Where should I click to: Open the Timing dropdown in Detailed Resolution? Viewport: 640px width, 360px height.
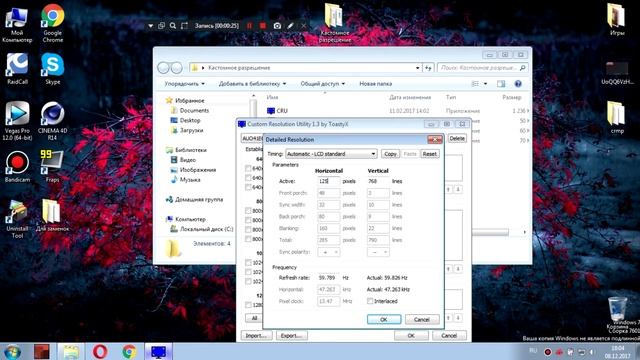click(331, 154)
